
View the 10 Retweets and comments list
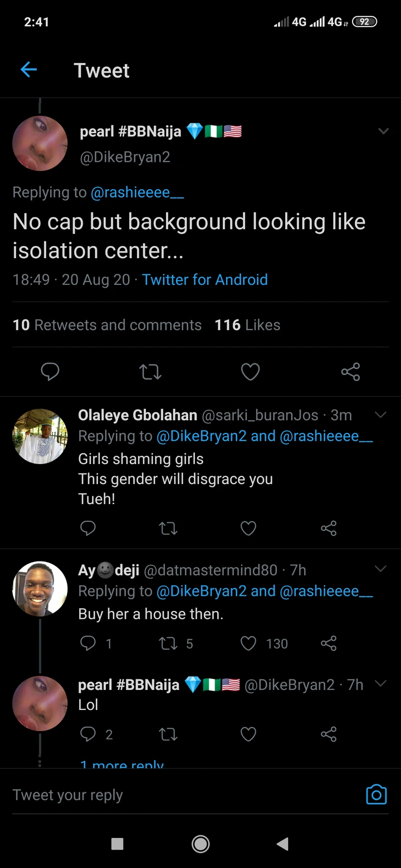[x=107, y=325]
